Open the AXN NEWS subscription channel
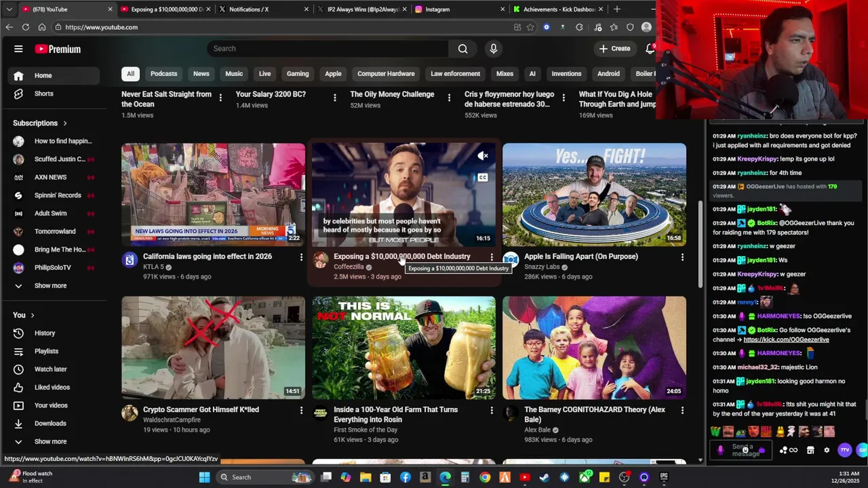Screen dimensions: 868x488 pyautogui.click(x=54, y=177)
